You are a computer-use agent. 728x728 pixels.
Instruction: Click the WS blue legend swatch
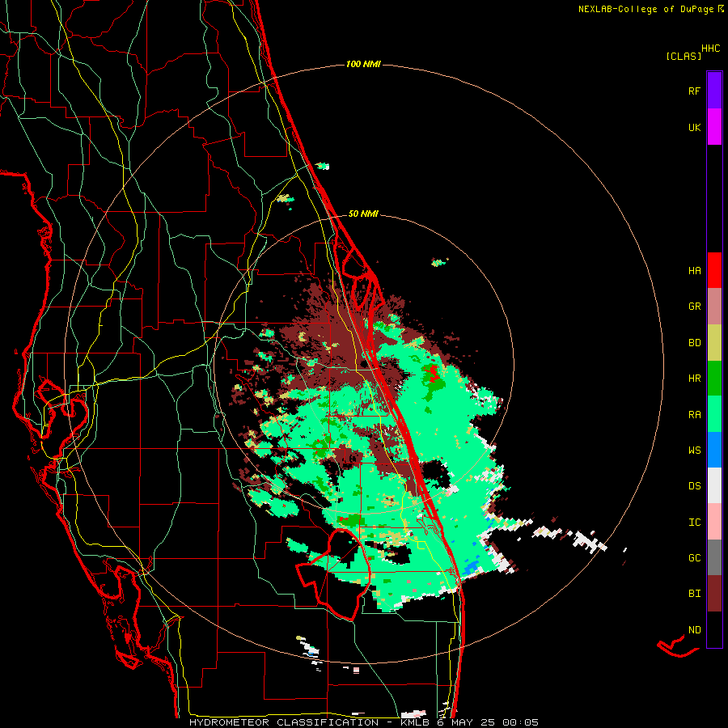[x=714, y=450]
